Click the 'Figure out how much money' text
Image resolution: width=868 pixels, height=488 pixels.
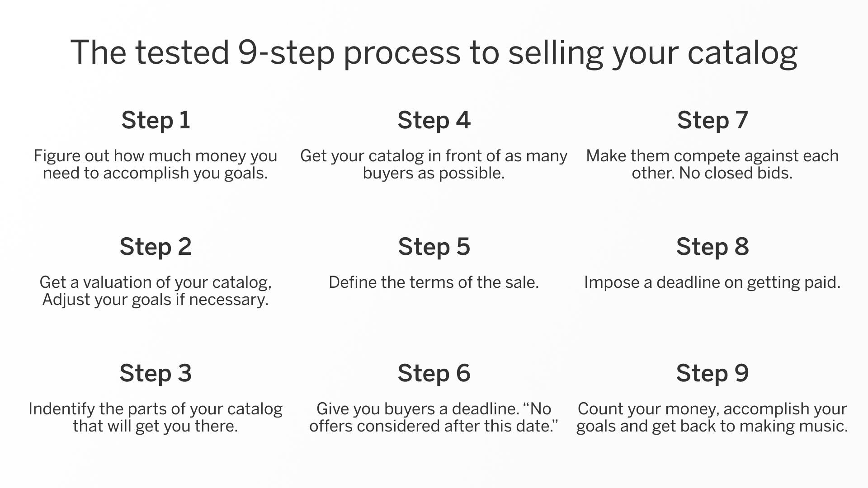point(156,164)
